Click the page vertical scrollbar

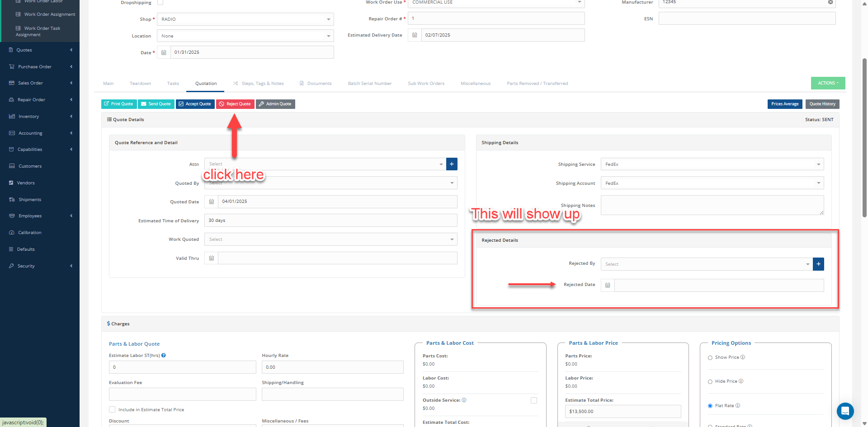[864, 136]
